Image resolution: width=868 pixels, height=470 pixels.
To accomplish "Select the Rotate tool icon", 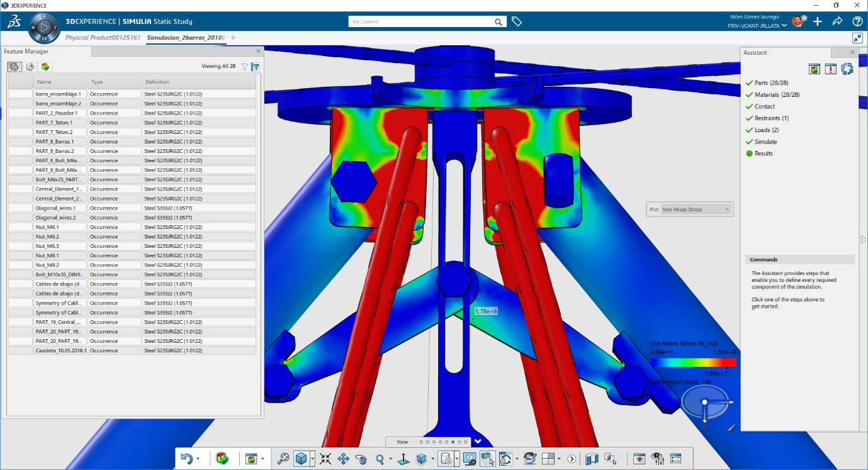I will pos(361,459).
